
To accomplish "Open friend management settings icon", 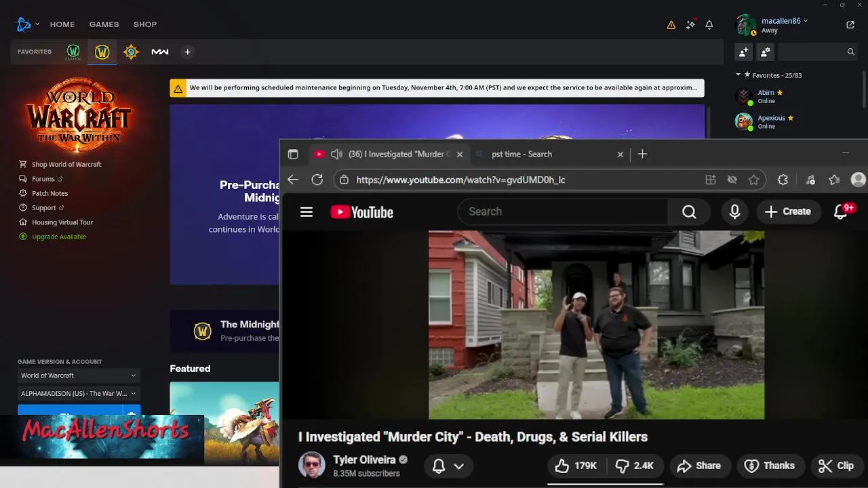I will click(x=766, y=52).
